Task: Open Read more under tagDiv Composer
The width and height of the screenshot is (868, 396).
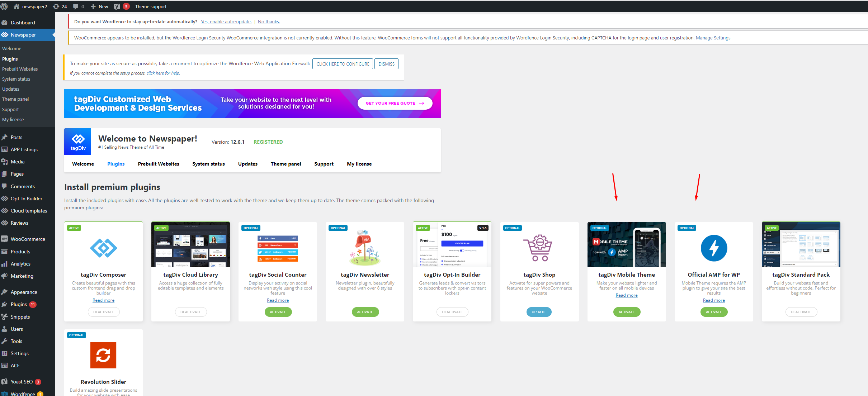Action: [104, 300]
